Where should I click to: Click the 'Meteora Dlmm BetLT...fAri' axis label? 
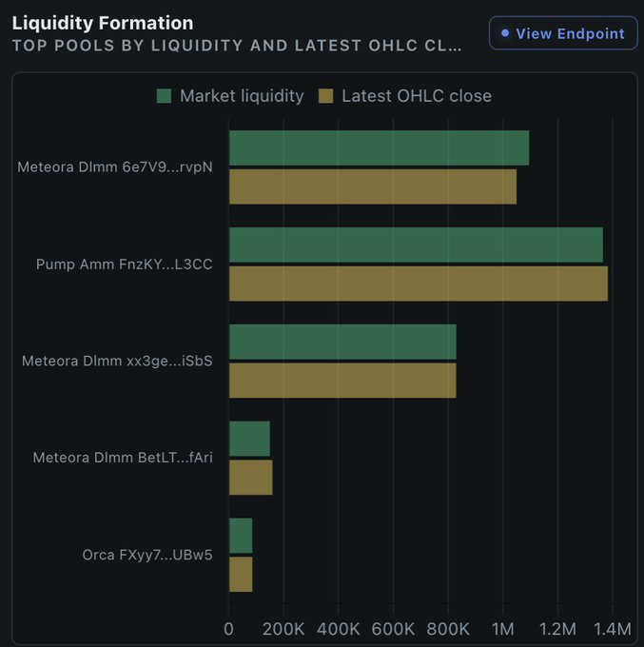123,458
